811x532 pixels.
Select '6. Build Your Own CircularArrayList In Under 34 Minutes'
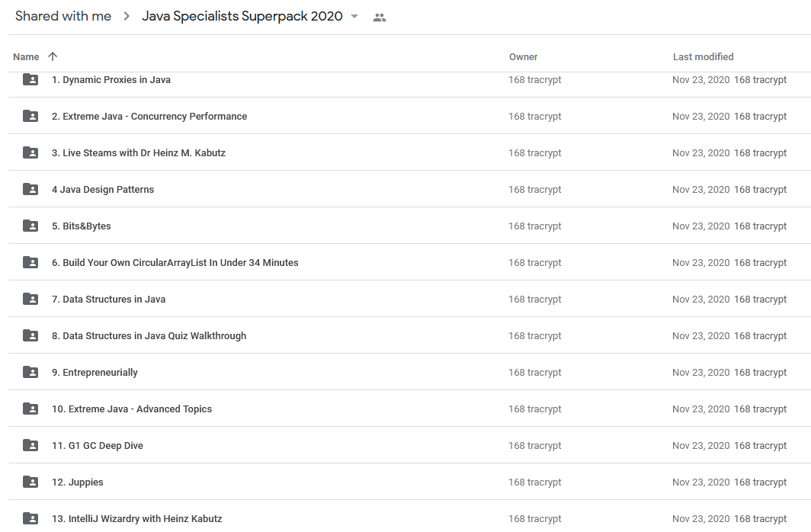(x=175, y=263)
